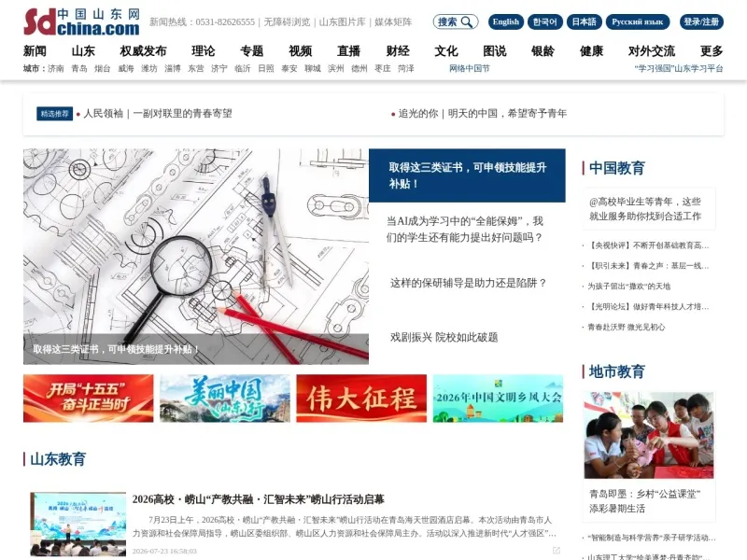Select the city 济南

[x=56, y=68]
